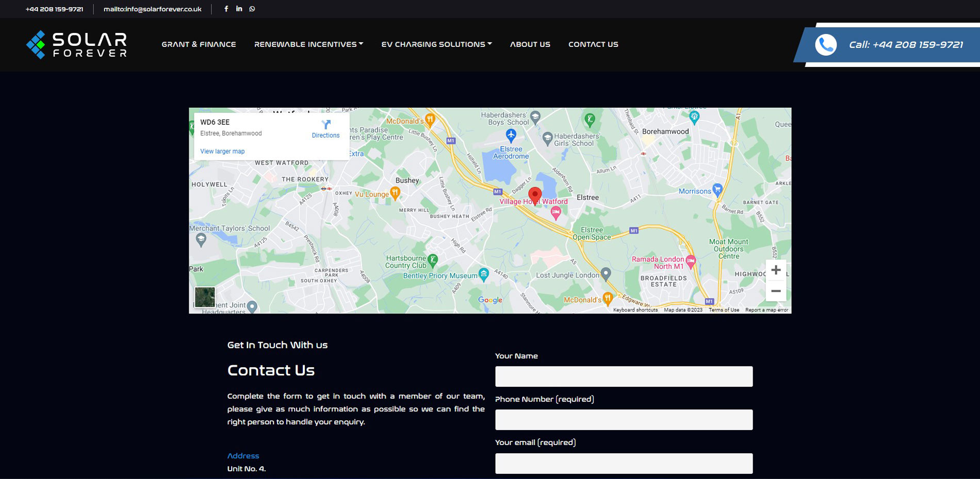Click the Directions arrow icon on map
Image resolution: width=980 pixels, height=479 pixels.
[325, 125]
